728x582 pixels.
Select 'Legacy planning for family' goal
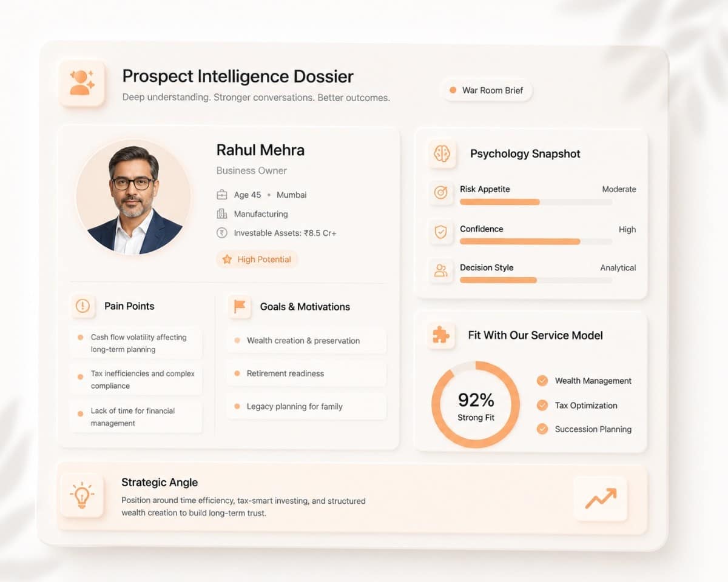click(306, 406)
